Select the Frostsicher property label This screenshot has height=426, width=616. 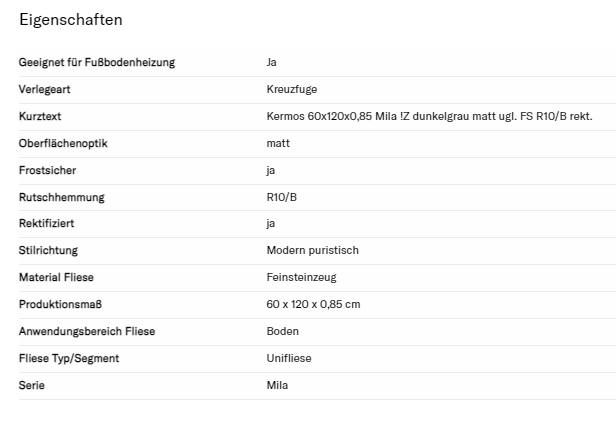tap(47, 170)
